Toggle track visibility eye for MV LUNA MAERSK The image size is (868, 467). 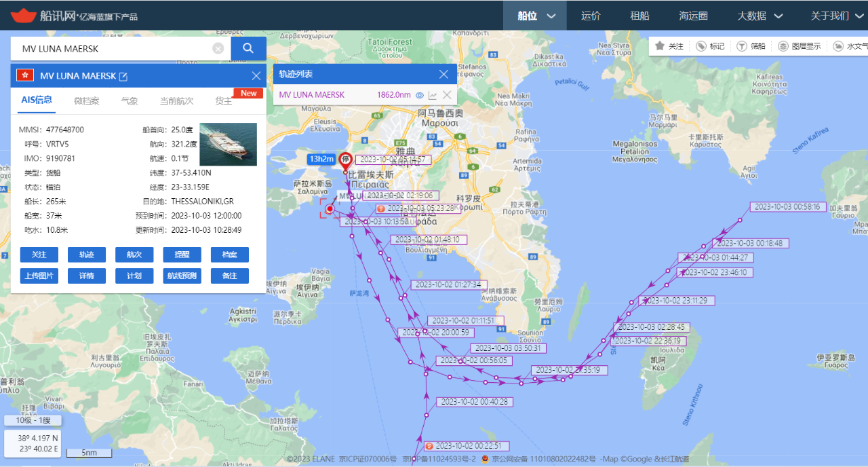pos(420,95)
